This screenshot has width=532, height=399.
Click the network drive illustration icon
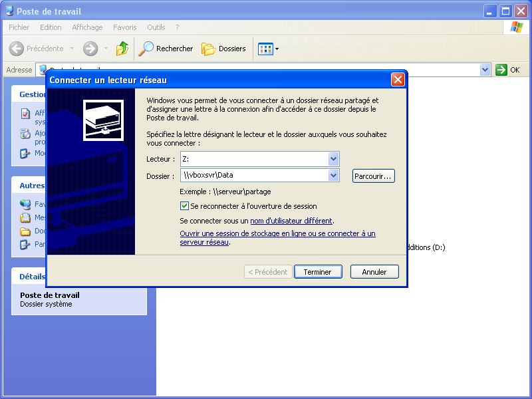102,120
